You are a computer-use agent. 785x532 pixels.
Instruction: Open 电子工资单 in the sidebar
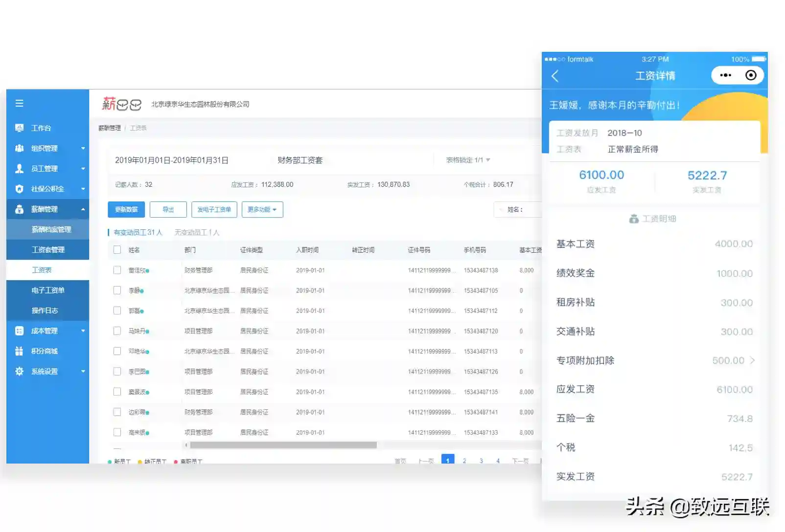click(x=48, y=290)
